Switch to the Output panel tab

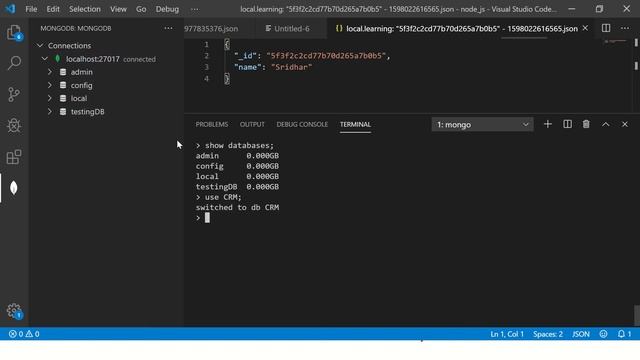click(252, 124)
